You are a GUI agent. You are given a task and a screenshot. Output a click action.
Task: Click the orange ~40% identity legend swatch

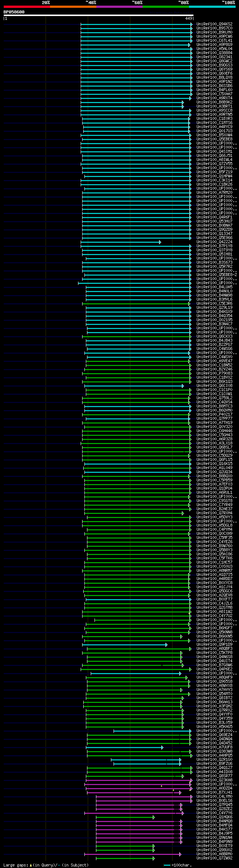click(x=73, y=7)
